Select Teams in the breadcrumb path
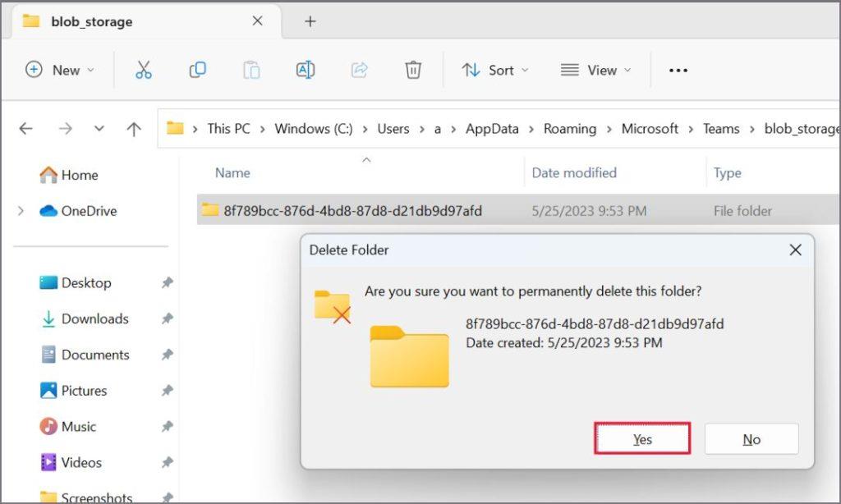Viewport: 841px width, 504px height. (x=721, y=129)
